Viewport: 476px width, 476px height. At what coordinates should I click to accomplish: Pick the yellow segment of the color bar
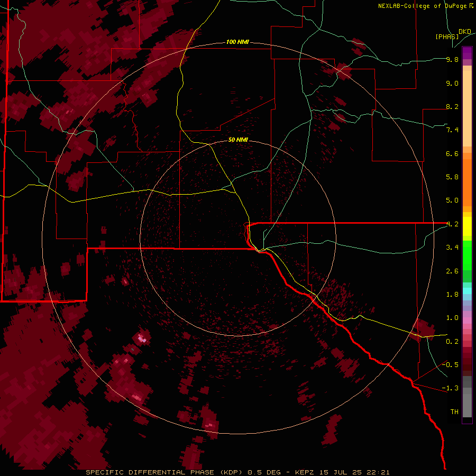click(467, 226)
